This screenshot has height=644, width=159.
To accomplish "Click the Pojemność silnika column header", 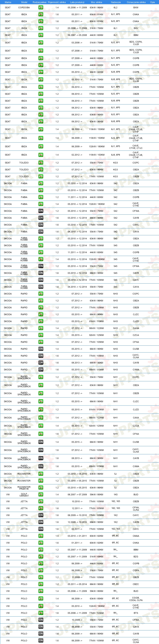I will 57,2.
